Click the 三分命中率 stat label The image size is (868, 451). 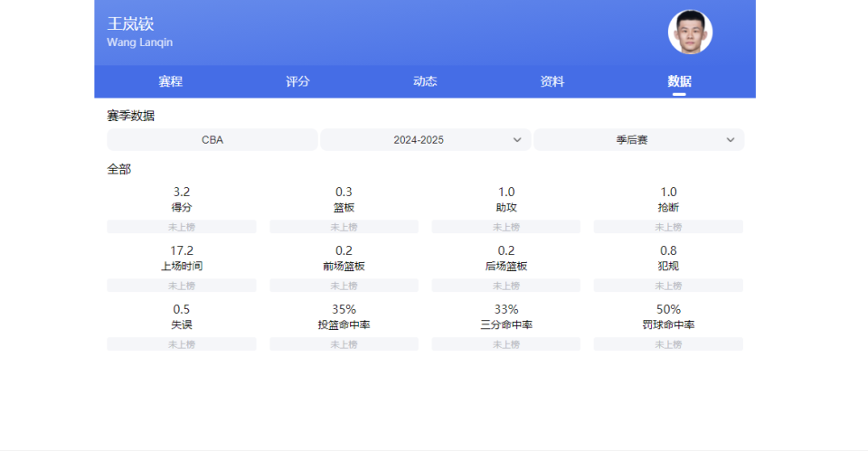pos(506,324)
